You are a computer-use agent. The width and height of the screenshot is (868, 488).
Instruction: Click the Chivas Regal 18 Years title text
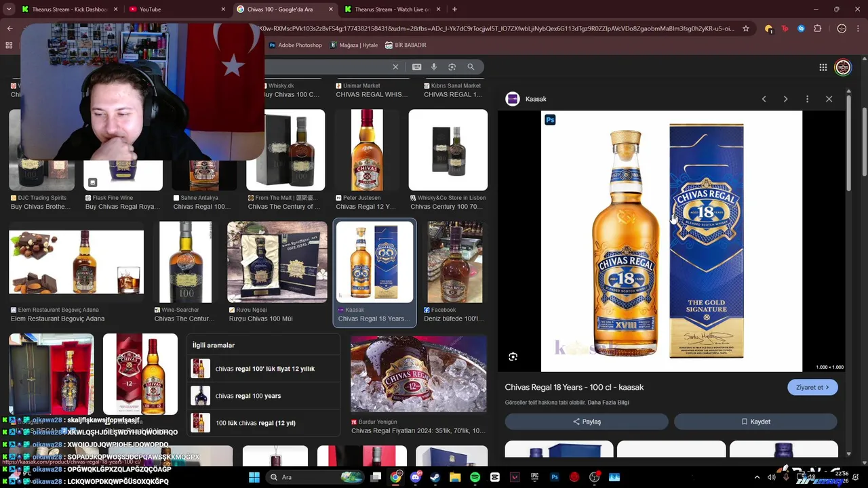tap(574, 387)
